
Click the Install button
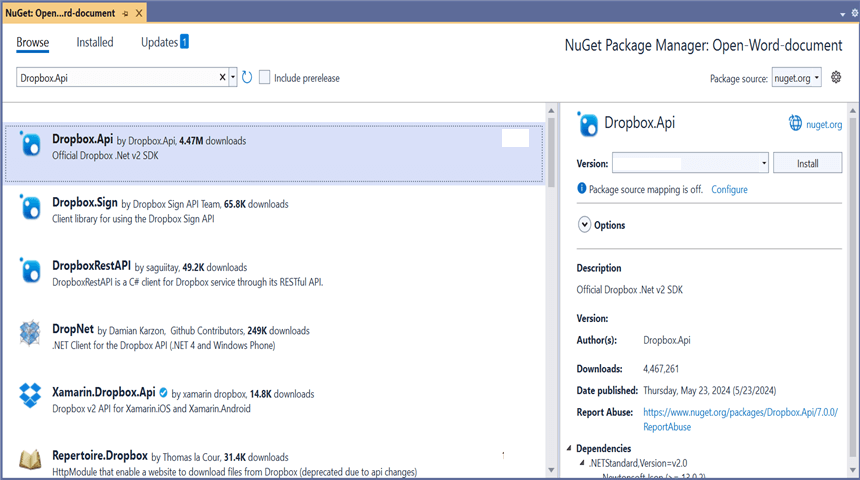click(x=807, y=163)
